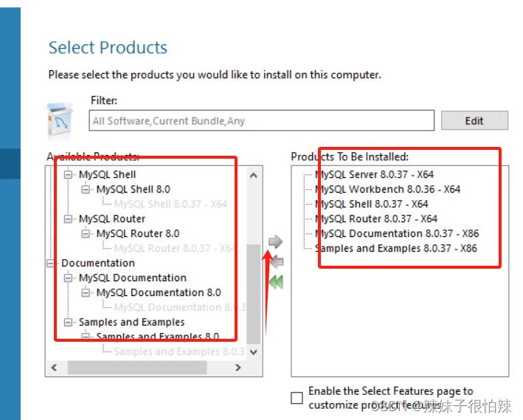
Task: Click the horizontal scroll right arrow
Action: pyautogui.click(x=238, y=368)
